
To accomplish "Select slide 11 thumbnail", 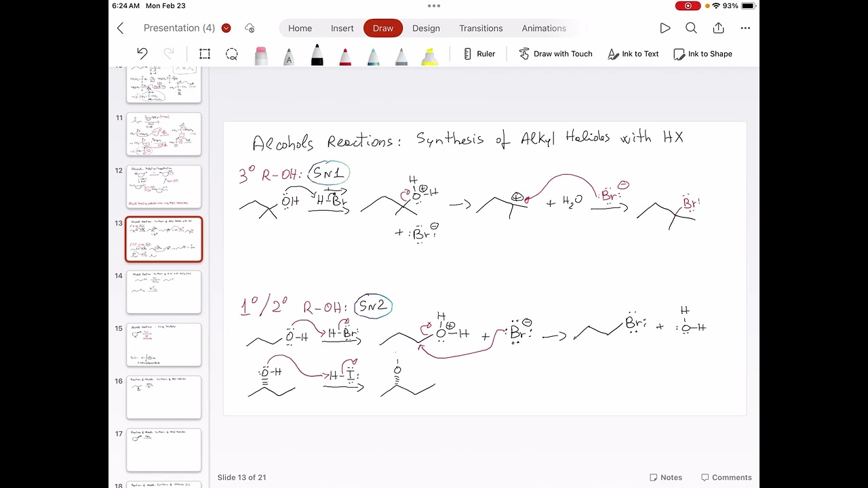I will click(x=164, y=134).
